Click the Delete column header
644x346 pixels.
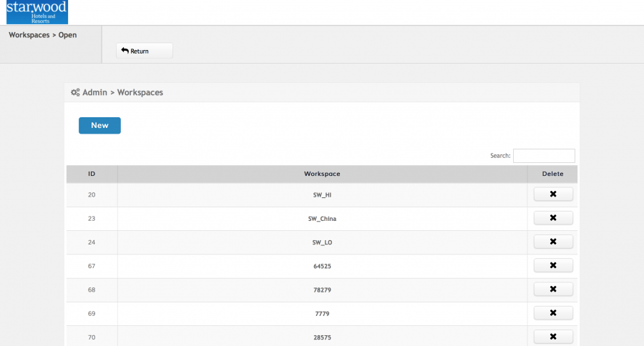(552, 174)
